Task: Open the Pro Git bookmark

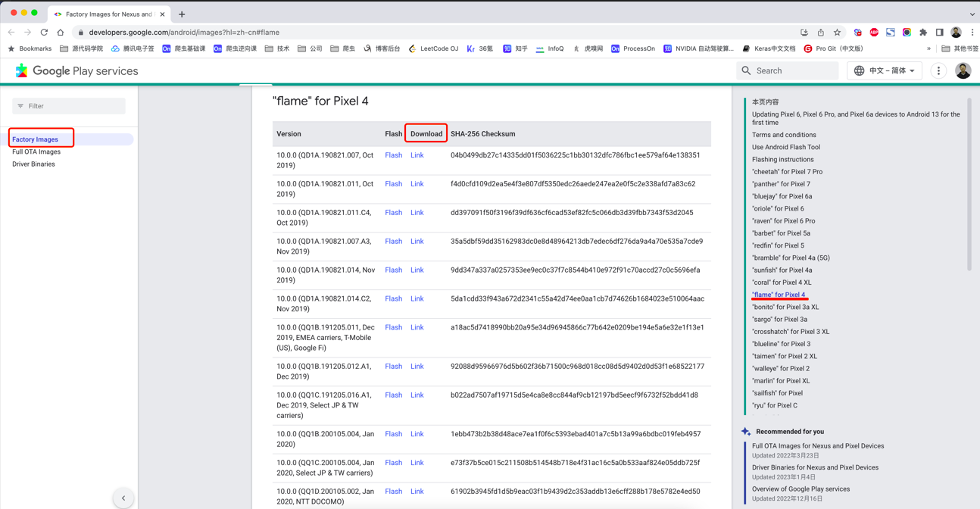Action: tap(833, 48)
